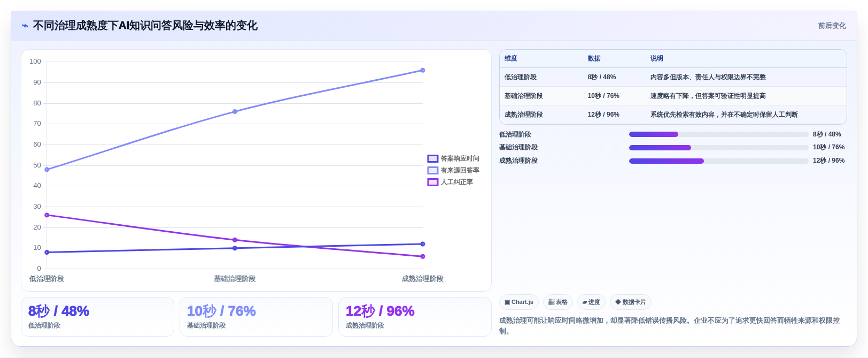Click the 基础治理阶段 x-axis label
Viewport: 868px width, 358px height.
pyautogui.click(x=235, y=279)
